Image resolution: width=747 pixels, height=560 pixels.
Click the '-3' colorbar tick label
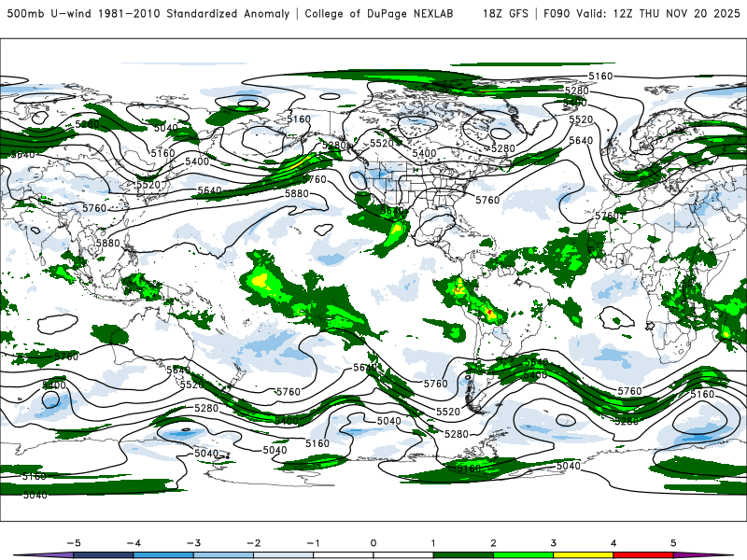193,543
